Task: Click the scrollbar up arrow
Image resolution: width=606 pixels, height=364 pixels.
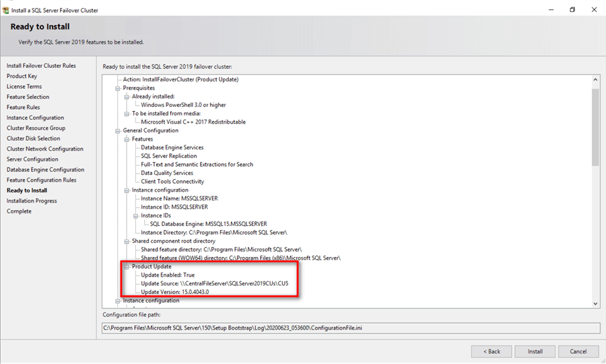Action: pyautogui.click(x=595, y=79)
